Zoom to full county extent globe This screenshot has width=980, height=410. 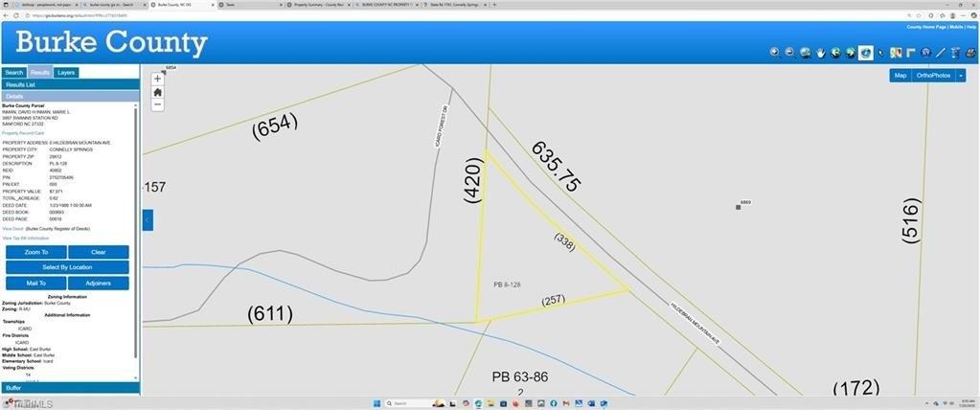click(x=805, y=53)
